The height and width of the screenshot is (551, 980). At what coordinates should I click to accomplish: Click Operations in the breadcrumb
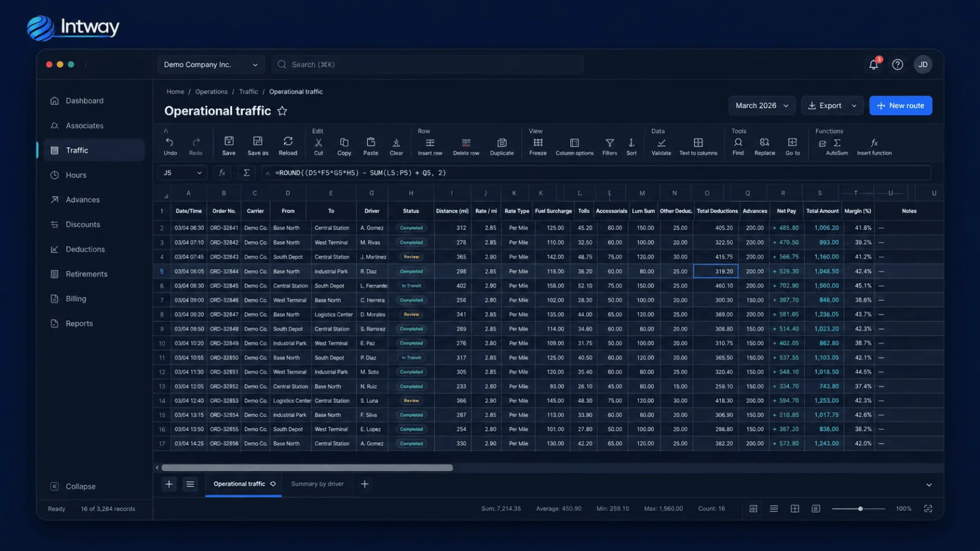click(x=211, y=92)
